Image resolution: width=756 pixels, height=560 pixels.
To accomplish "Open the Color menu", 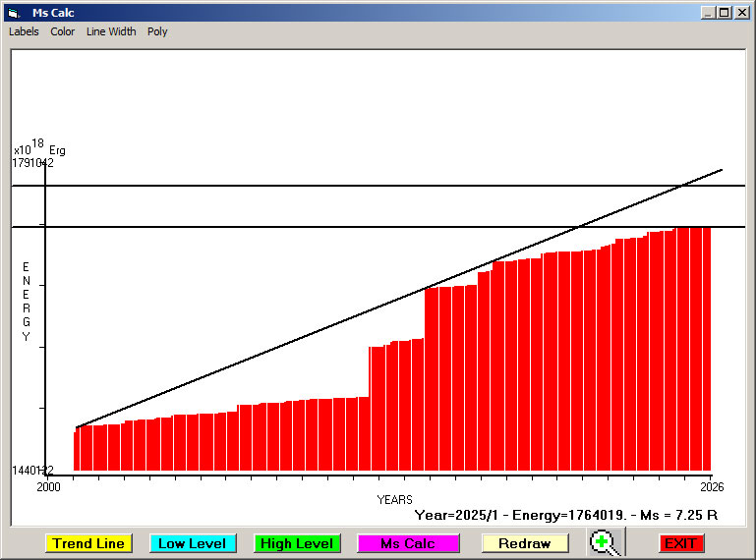I will [63, 31].
